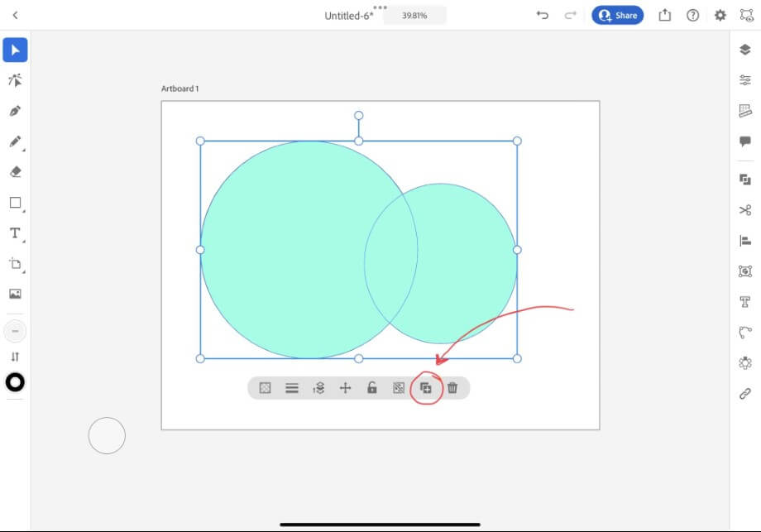
Task: Open the export and publish icon
Action: 665,15
